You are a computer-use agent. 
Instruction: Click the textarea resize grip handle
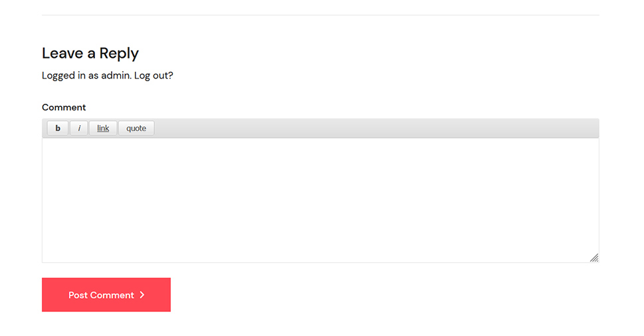click(x=594, y=258)
